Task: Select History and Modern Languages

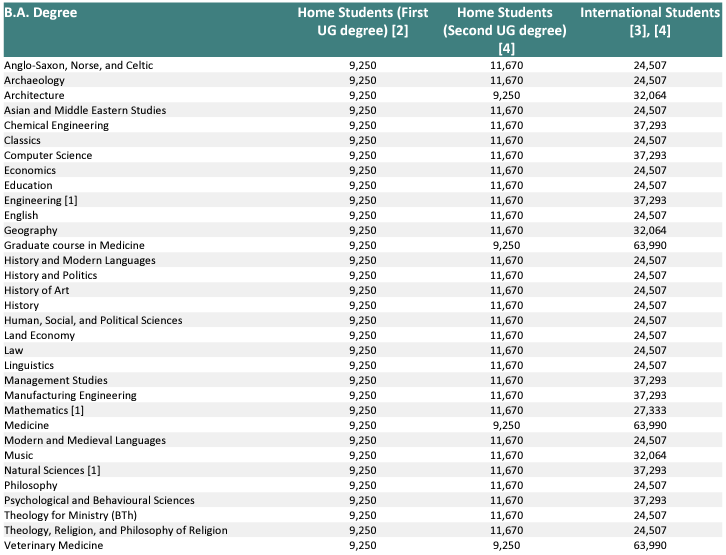Action: click(x=80, y=260)
